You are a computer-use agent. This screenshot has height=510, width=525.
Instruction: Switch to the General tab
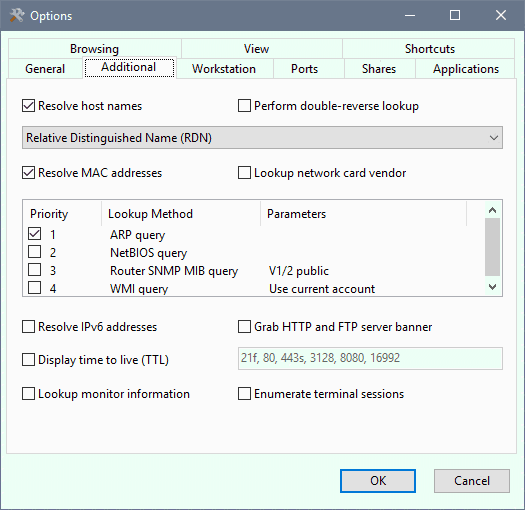(45, 69)
